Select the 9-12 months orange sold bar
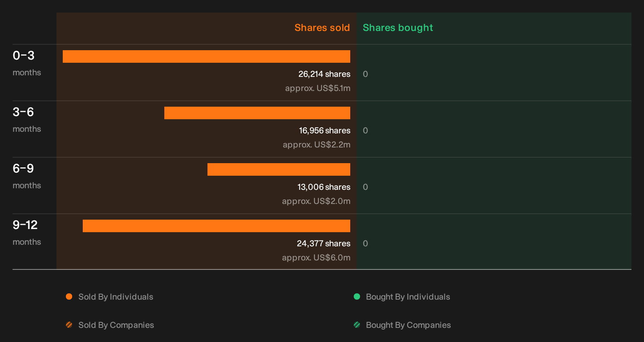 pos(216,226)
